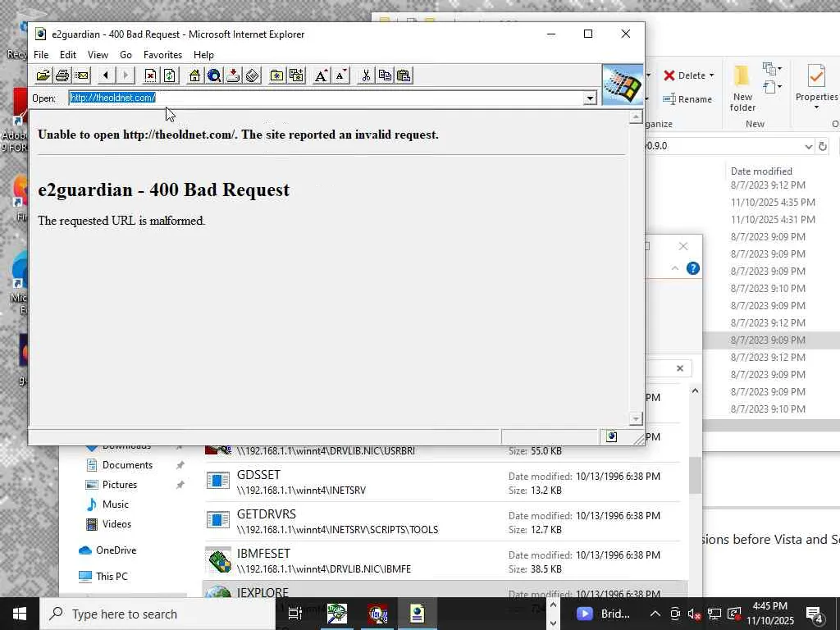The height and width of the screenshot is (630, 840).
Task: Click the Cut scissors icon
Action: click(x=365, y=75)
